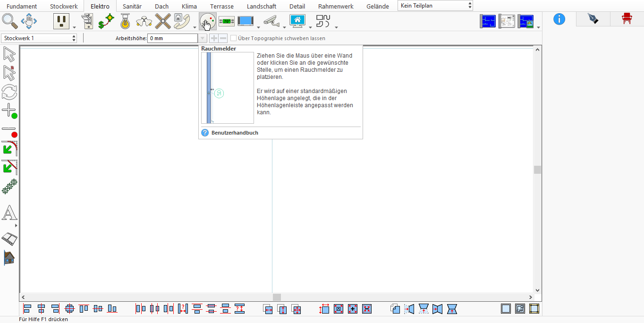Toggle the split plan and 3D view
The image size is (644, 323).
click(525, 21)
